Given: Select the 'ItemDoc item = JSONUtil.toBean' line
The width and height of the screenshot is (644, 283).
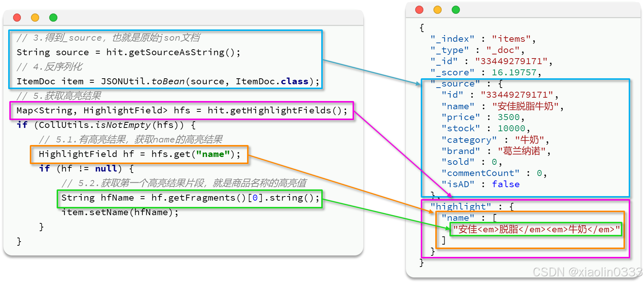Looking at the screenshot, I should [168, 81].
